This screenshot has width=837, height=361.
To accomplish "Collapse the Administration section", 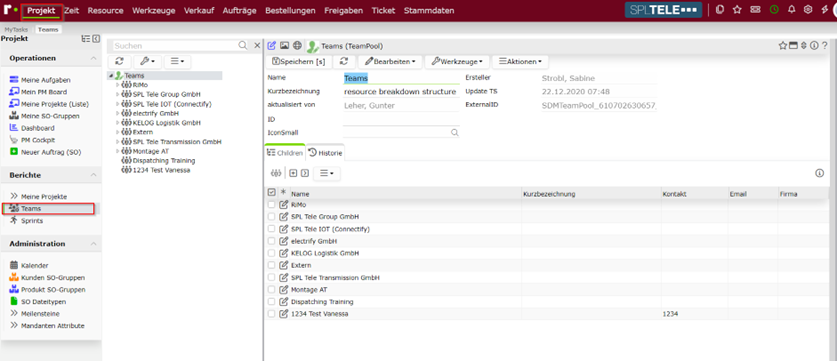I will 93,244.
